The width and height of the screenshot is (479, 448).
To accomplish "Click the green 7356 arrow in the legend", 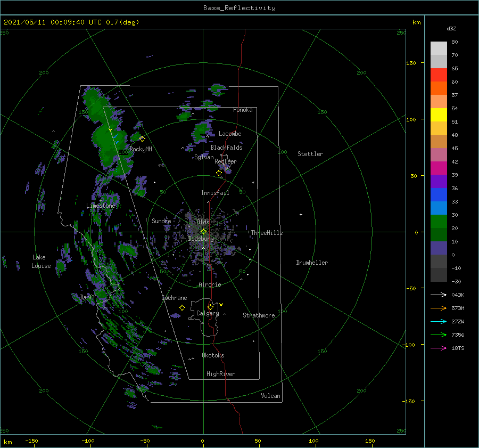I will point(439,335).
